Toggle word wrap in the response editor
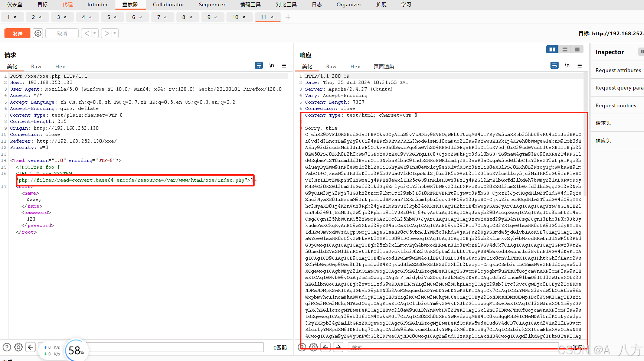Image resolution: width=644 pixels, height=361 pixels. [555, 65]
